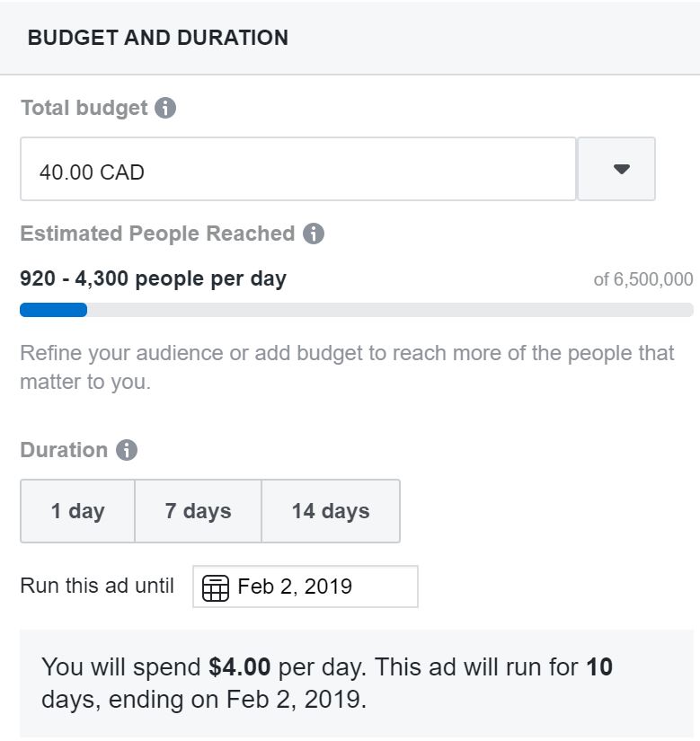Click the BUDGET AND DURATION header

(x=158, y=38)
